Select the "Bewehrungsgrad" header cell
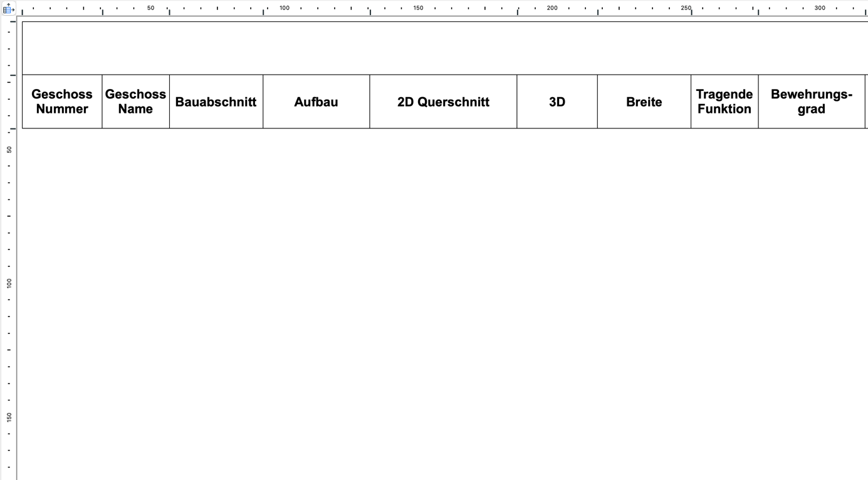This screenshot has height=480, width=868. 812,102
